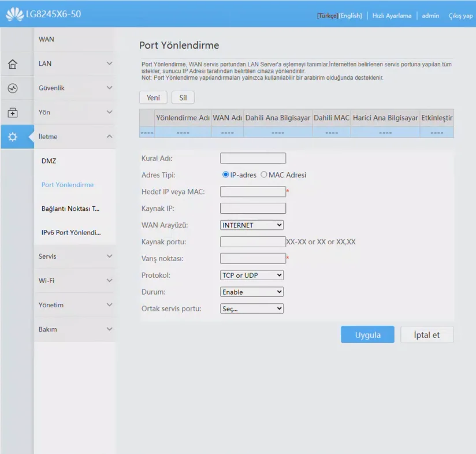Select the IP-adres radio button

click(225, 174)
